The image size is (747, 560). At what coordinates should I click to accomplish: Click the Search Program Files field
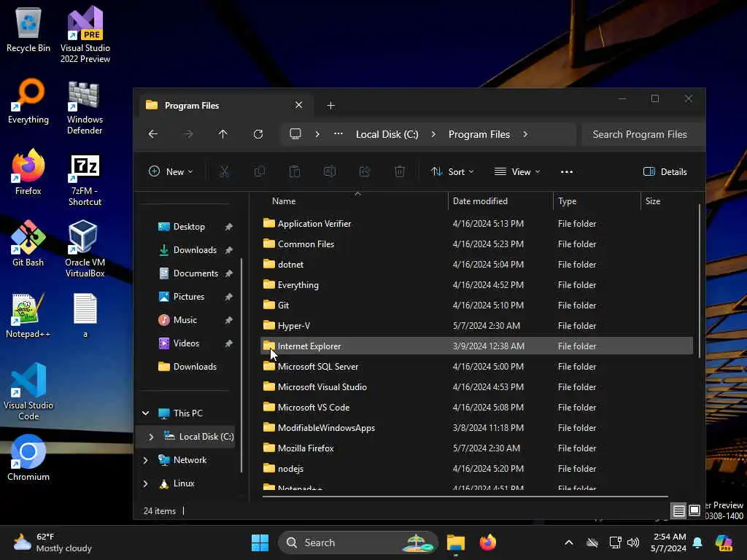pos(641,134)
